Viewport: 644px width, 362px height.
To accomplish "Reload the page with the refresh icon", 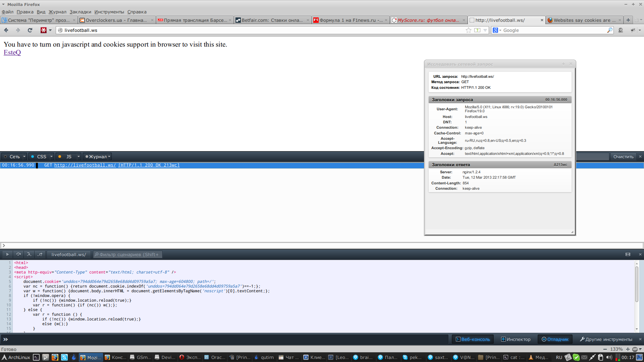I will (30, 30).
